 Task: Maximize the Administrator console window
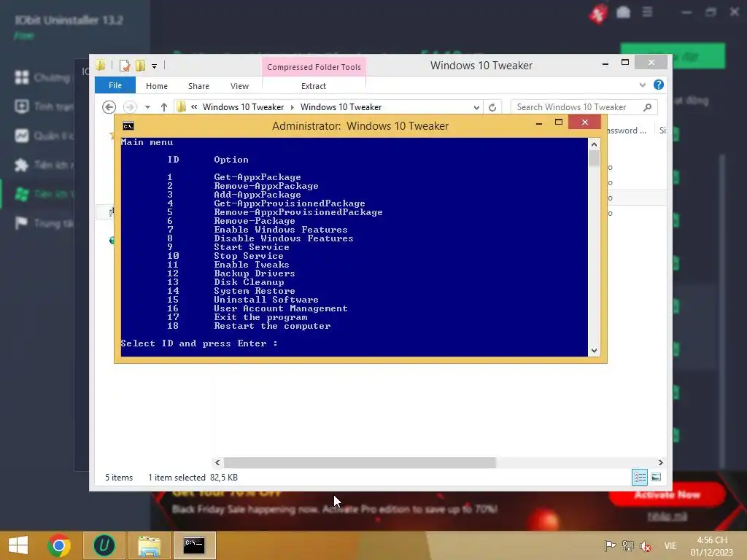558,122
